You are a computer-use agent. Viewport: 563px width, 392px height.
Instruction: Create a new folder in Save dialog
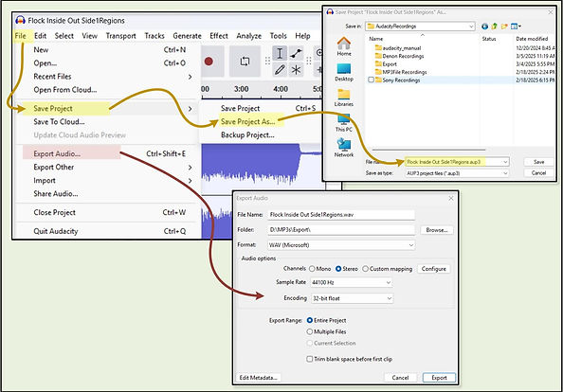pyautogui.click(x=504, y=27)
